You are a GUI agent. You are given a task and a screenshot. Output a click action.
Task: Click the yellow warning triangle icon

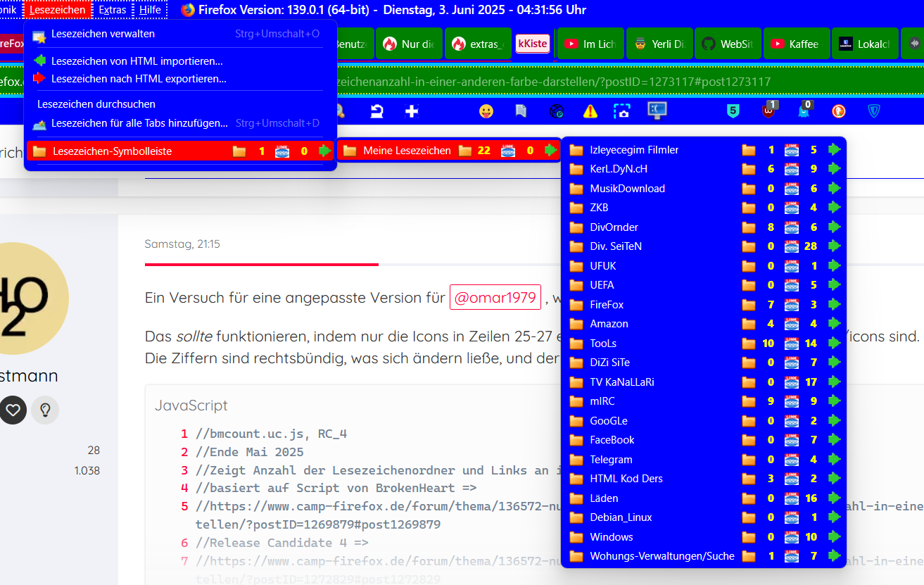click(590, 111)
